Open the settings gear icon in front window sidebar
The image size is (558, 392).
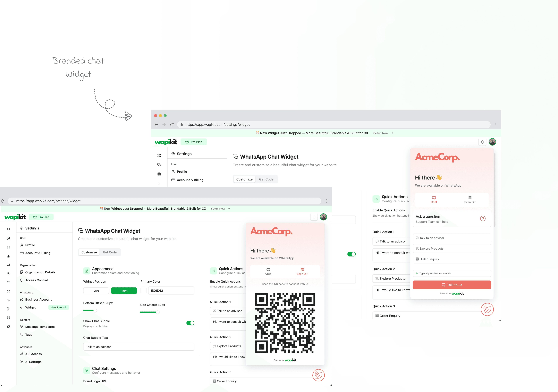tap(9, 318)
